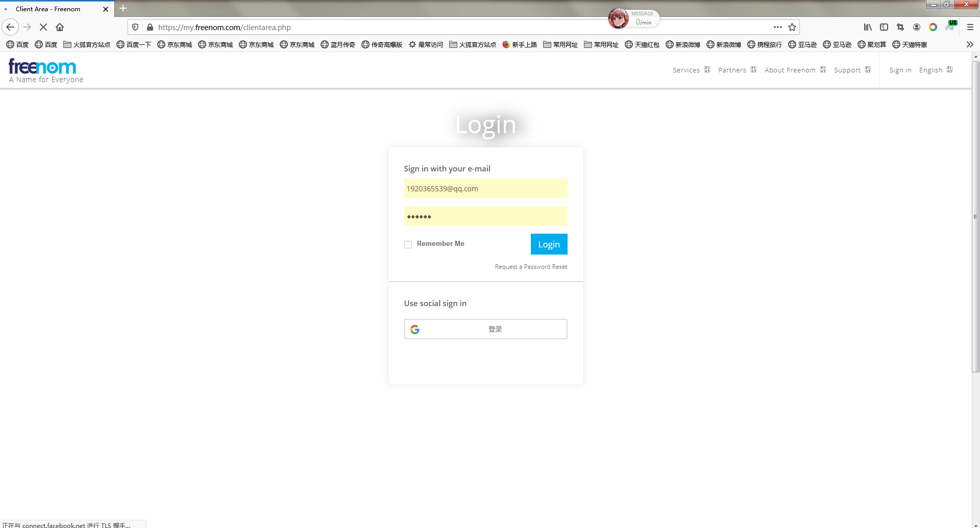Click the Sign in with your e-mail heading

pyautogui.click(x=447, y=168)
